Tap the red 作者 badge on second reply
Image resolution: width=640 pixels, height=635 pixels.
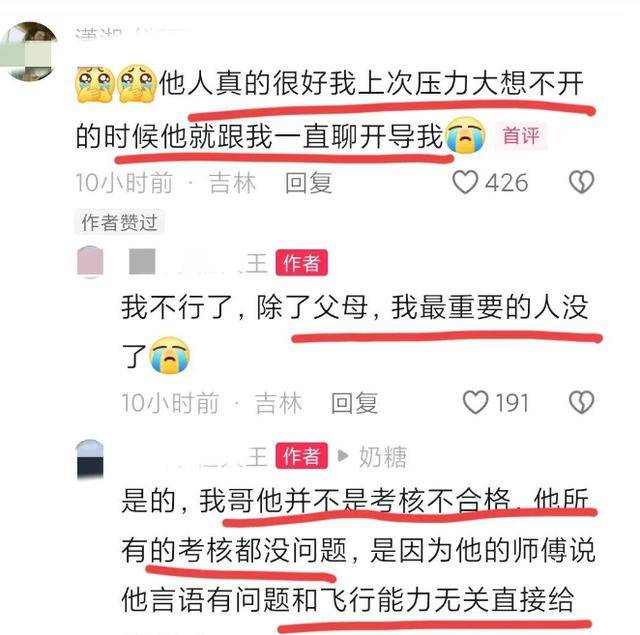301,455
